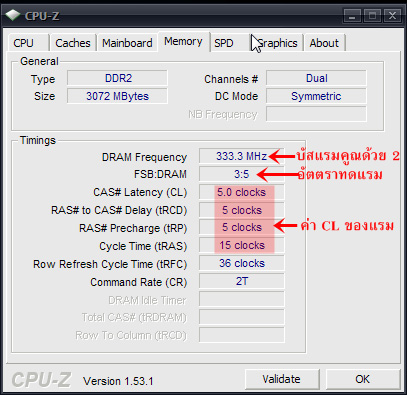Viewport: 407px width, 395px height.
Task: Click the tRP 5 clocks value
Action: tap(242, 227)
